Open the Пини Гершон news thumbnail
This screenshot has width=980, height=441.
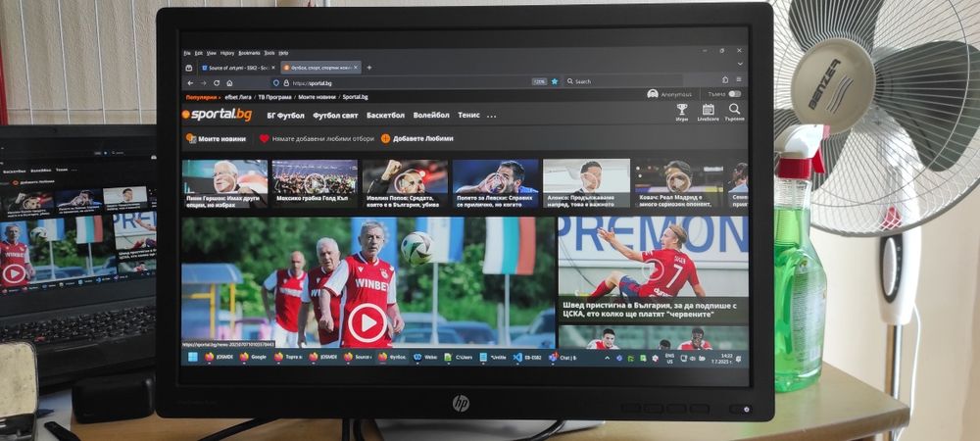224,183
